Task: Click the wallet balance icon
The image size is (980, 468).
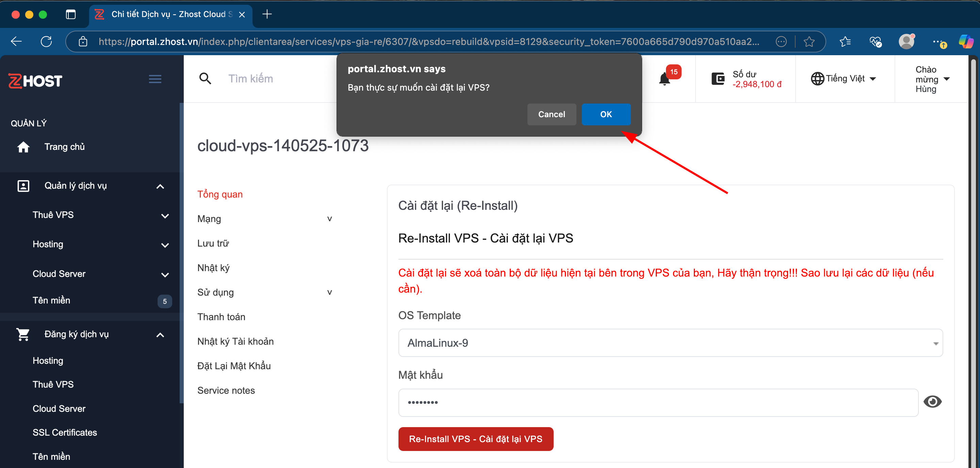Action: [x=718, y=78]
